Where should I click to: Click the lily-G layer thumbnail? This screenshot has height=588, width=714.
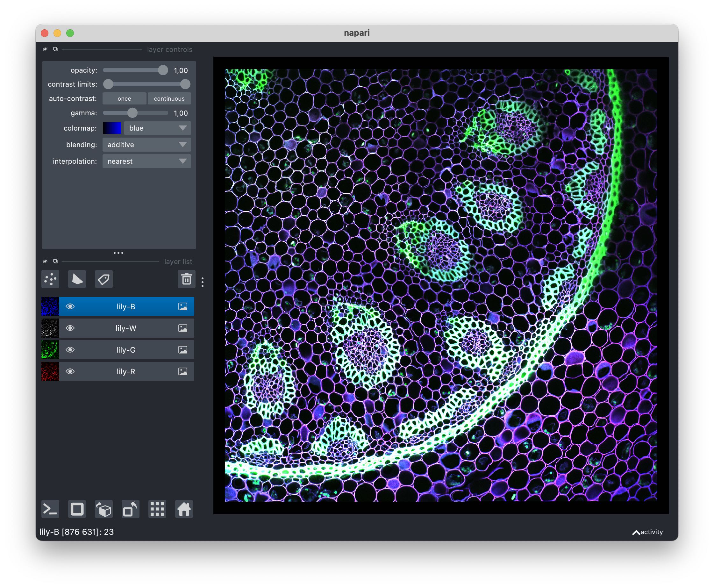(50, 350)
